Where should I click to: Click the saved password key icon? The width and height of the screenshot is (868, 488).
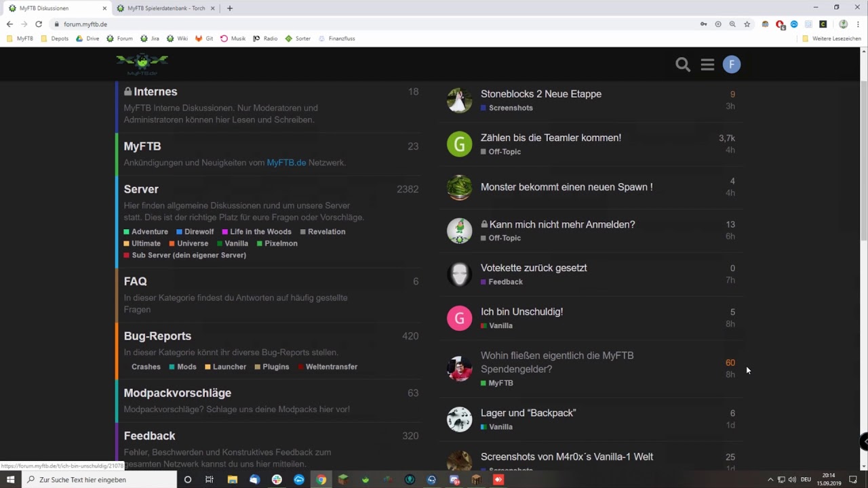[x=703, y=24]
